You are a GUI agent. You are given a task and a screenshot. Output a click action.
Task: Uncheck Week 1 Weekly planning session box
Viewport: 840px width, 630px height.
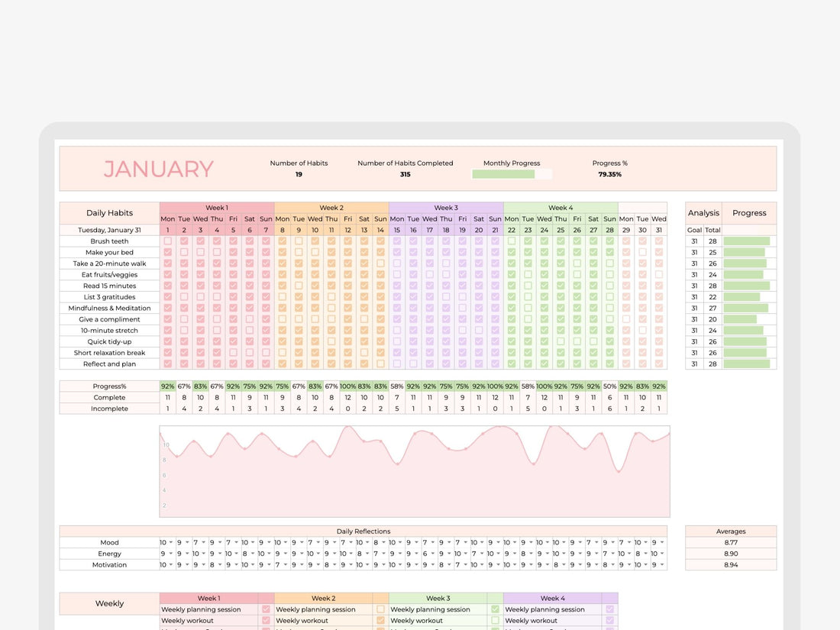(266, 609)
